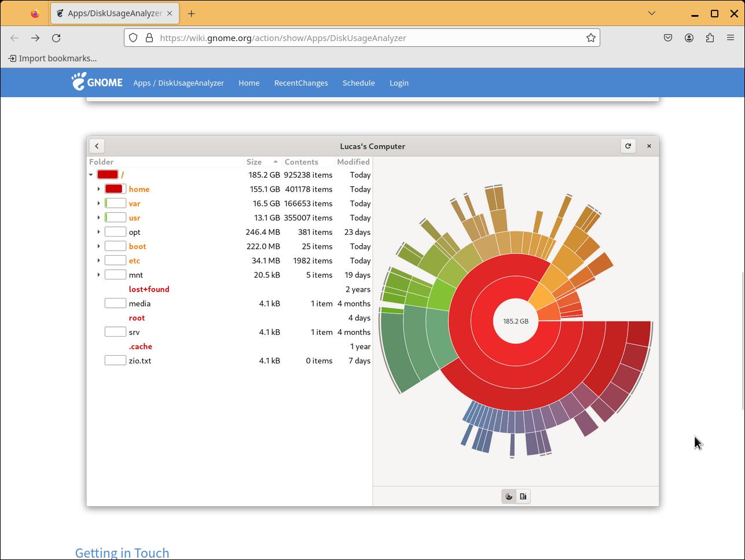Open the Apps / DiskUsageAnalyzer nav link
745x560 pixels.
tap(178, 83)
